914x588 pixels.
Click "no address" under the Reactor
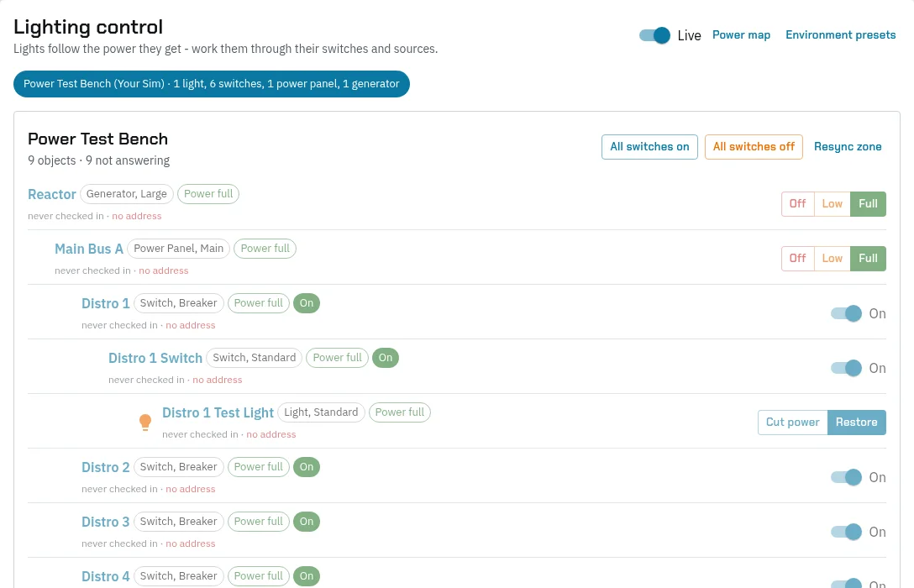[136, 216]
